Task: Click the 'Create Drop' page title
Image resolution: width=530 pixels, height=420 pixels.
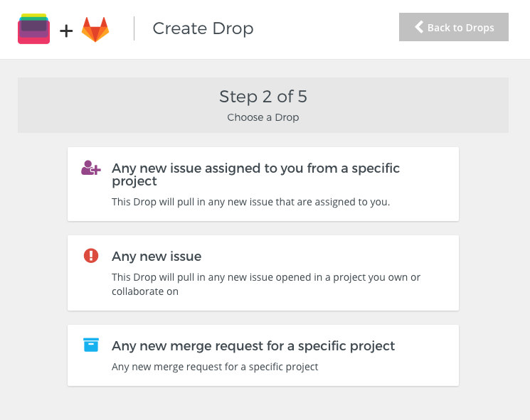Action: point(203,28)
